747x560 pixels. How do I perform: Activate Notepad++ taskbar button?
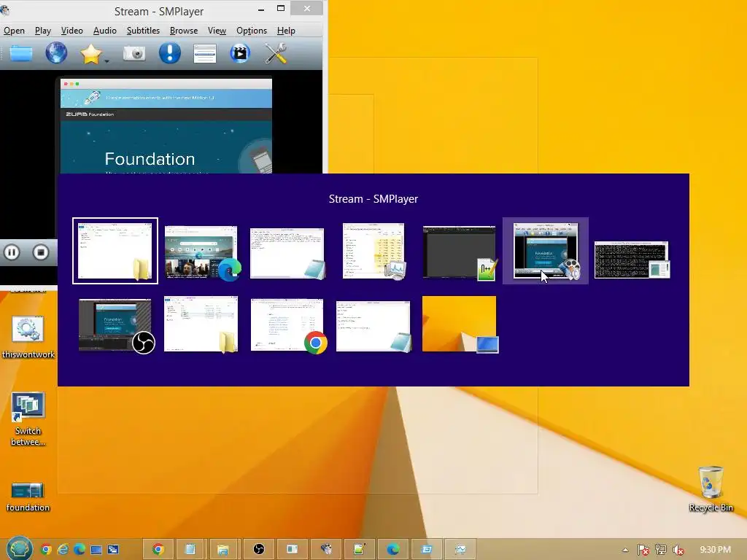[x=359, y=550]
